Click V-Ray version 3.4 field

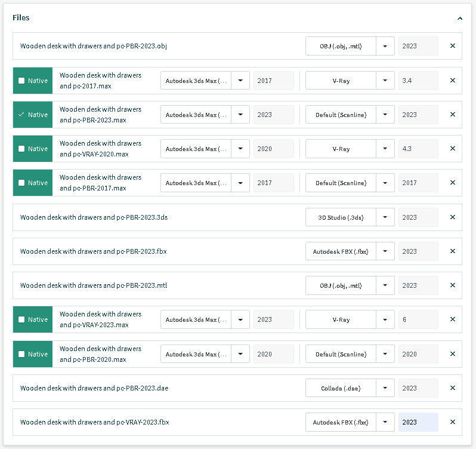tap(418, 81)
